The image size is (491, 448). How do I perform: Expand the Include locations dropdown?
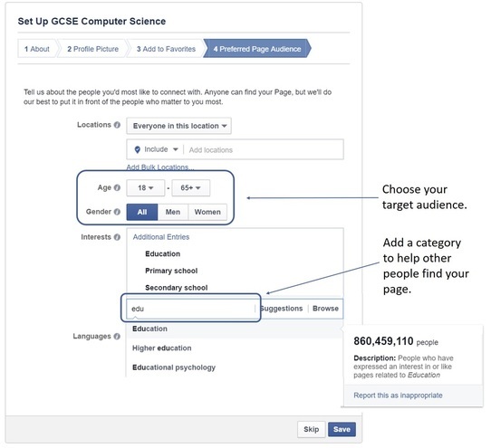coord(161,149)
